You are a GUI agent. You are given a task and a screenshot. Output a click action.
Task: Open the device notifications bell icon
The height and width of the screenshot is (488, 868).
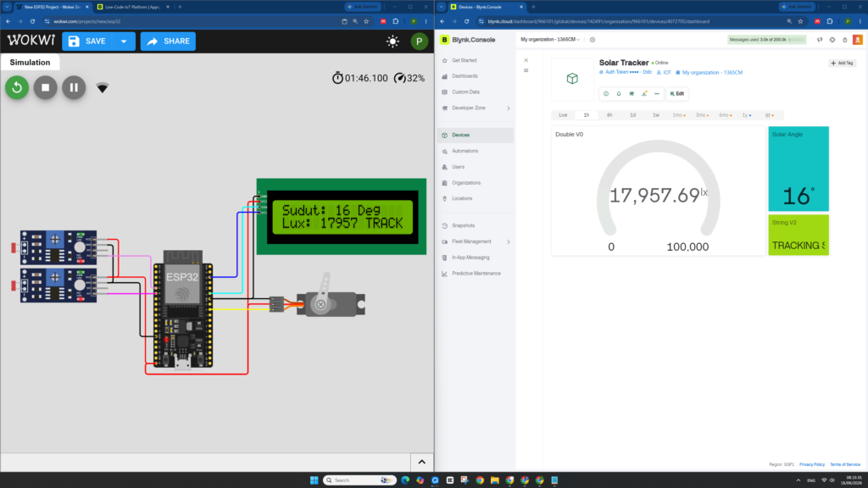point(619,93)
